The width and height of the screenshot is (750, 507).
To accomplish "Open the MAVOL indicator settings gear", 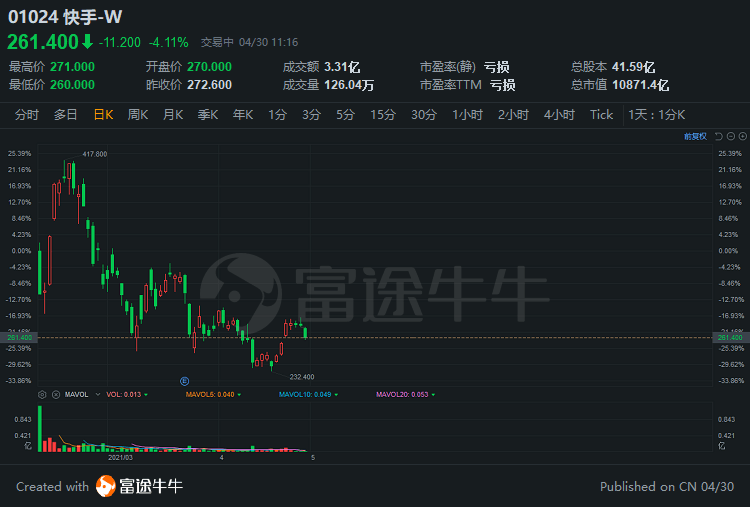I will 42,395.
